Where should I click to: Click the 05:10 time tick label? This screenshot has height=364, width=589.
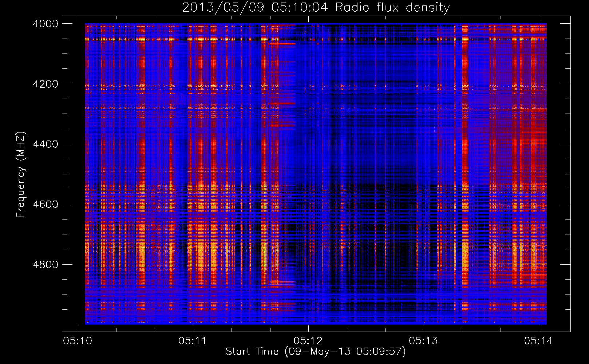point(78,341)
